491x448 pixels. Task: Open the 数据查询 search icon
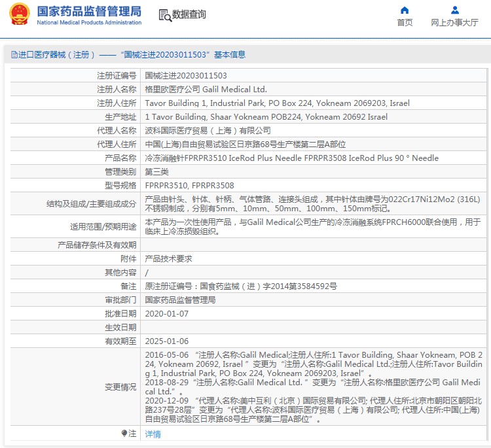click(x=165, y=15)
